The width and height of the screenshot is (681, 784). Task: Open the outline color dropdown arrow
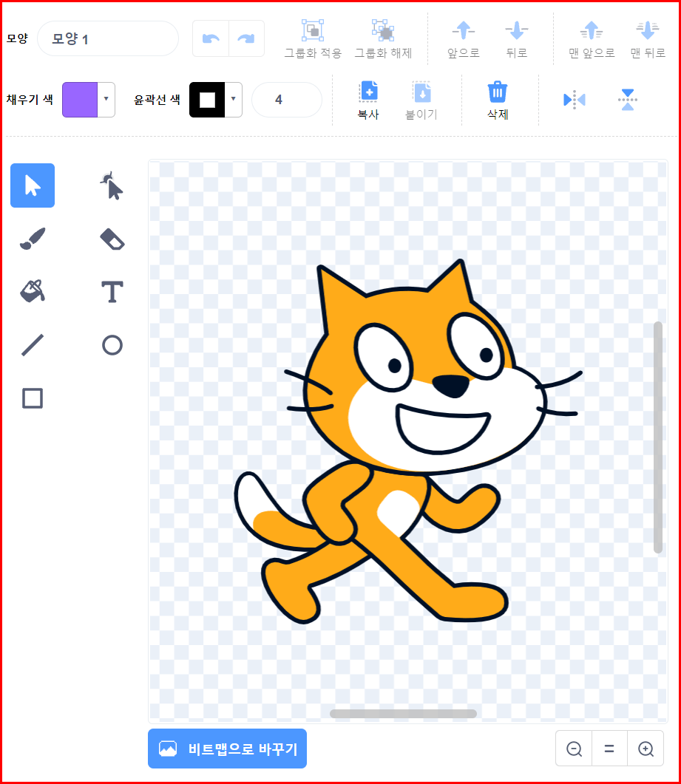(233, 100)
